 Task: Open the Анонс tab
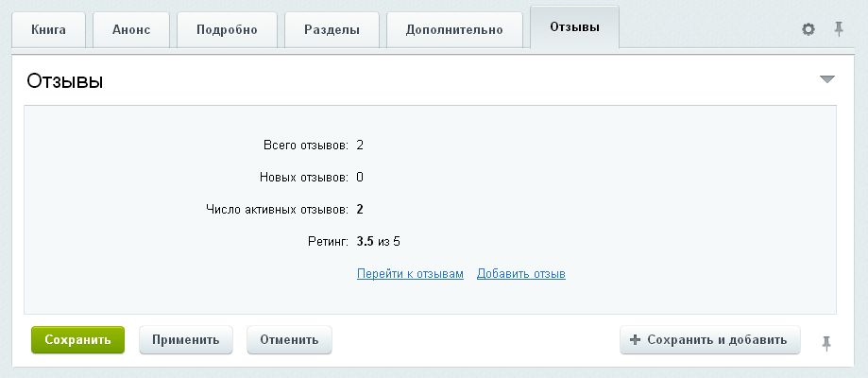(131, 29)
